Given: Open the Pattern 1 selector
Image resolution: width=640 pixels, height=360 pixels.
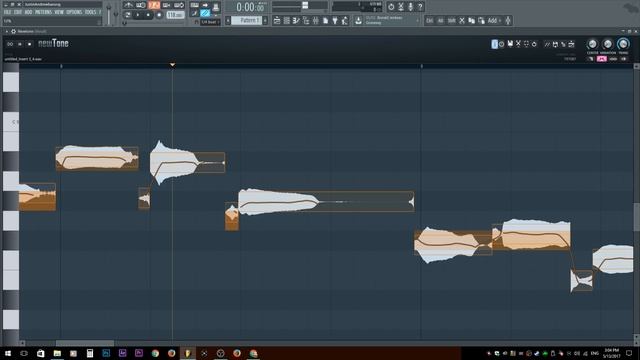Looking at the screenshot, I should pos(247,20).
